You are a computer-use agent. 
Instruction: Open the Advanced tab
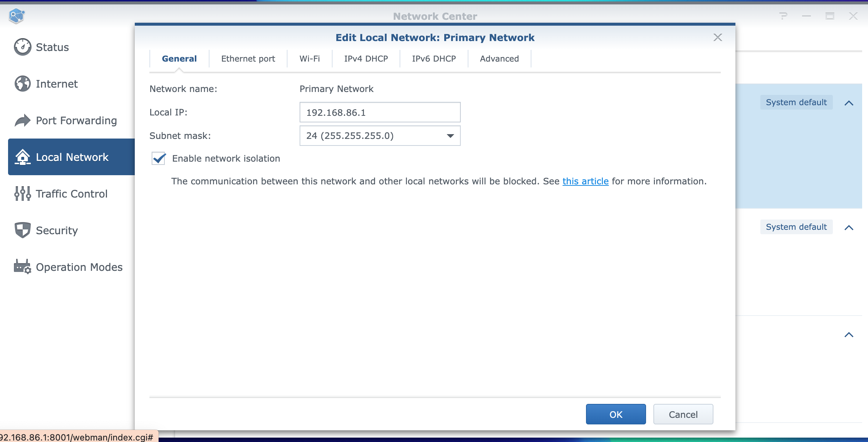point(499,59)
